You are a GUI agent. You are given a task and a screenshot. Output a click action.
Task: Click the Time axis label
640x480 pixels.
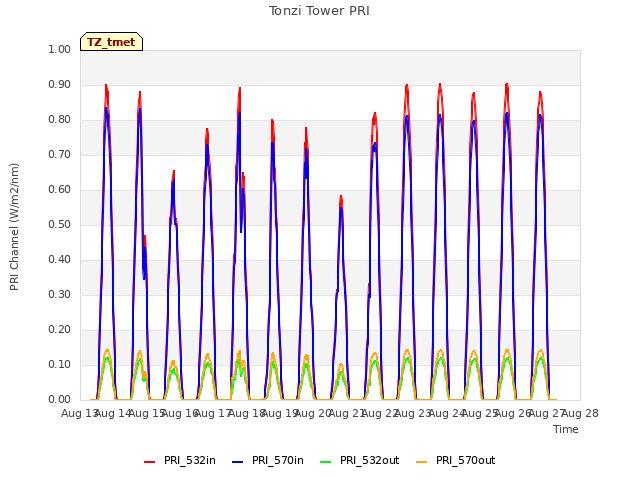(566, 429)
